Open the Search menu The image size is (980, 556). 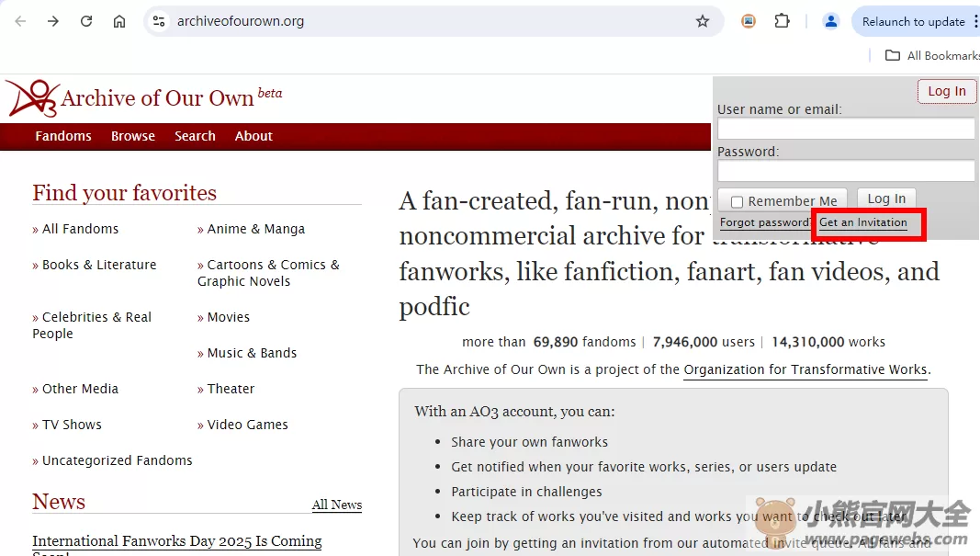point(195,136)
